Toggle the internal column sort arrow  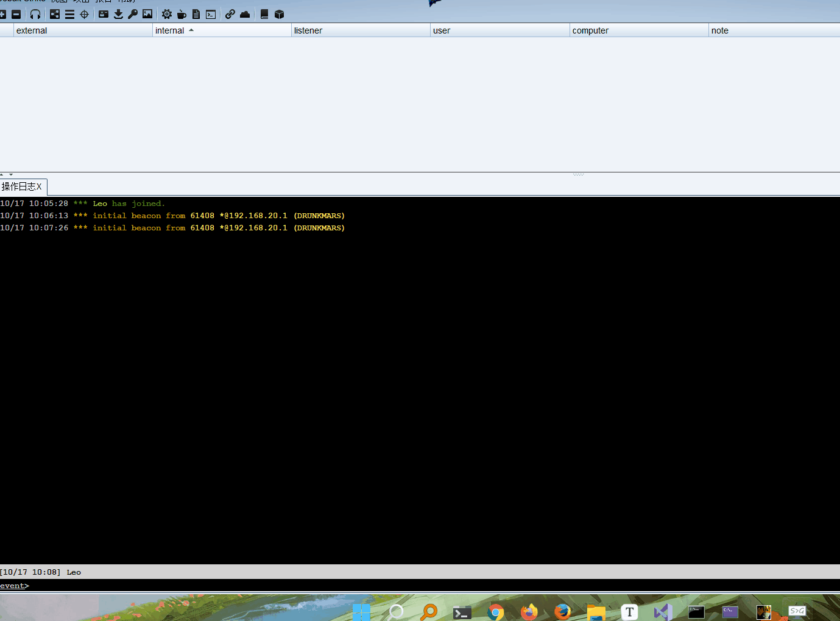click(x=191, y=30)
